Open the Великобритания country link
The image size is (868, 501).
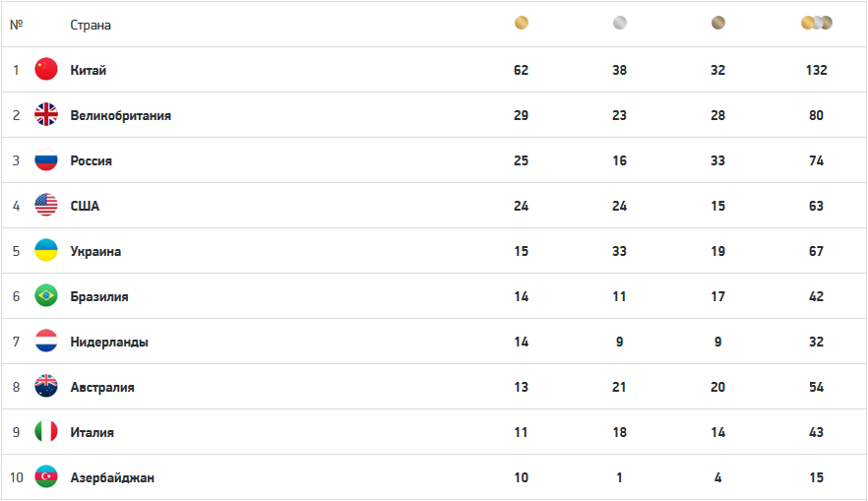(120, 115)
